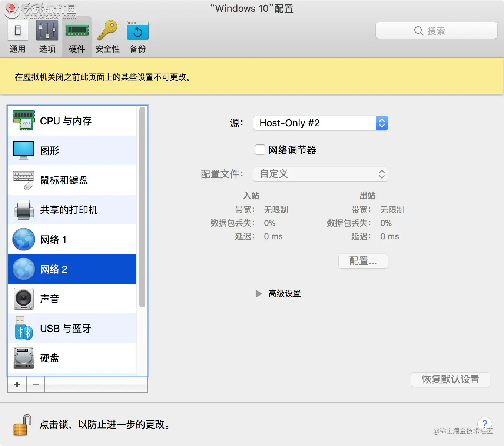504x446 pixels.
Task: Select 网络 2 in hardware list
Action: [x=72, y=269]
